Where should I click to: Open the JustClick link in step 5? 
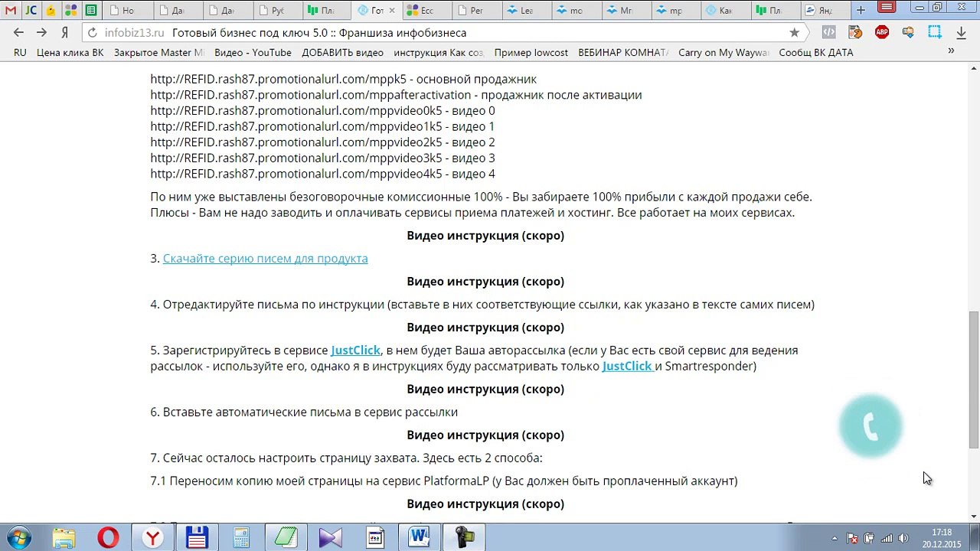(355, 350)
